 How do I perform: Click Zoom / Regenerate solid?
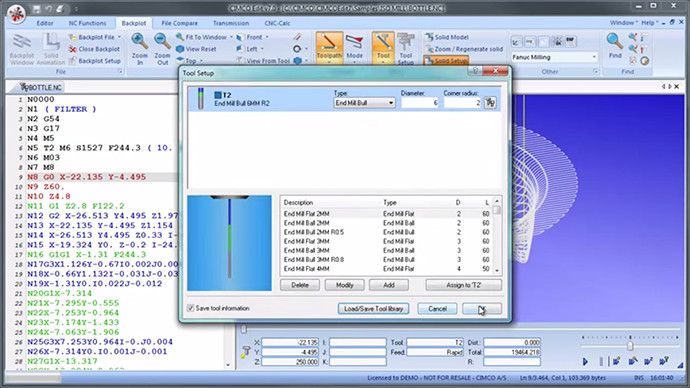pyautogui.click(x=464, y=49)
